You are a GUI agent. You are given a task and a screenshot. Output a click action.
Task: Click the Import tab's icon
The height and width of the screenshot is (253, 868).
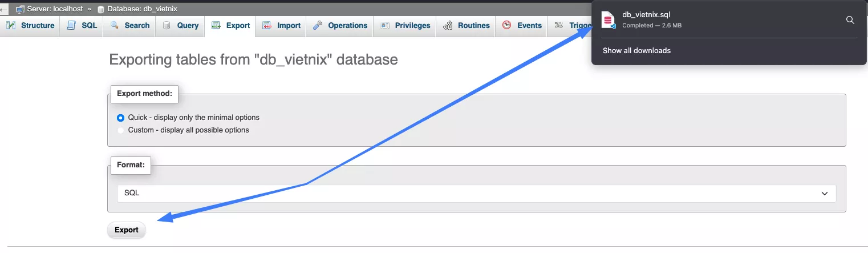click(x=267, y=26)
